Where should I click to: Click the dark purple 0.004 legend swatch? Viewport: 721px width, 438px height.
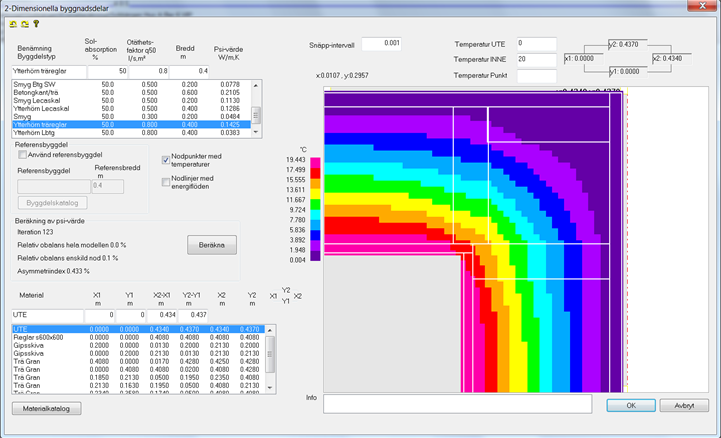(x=315, y=256)
